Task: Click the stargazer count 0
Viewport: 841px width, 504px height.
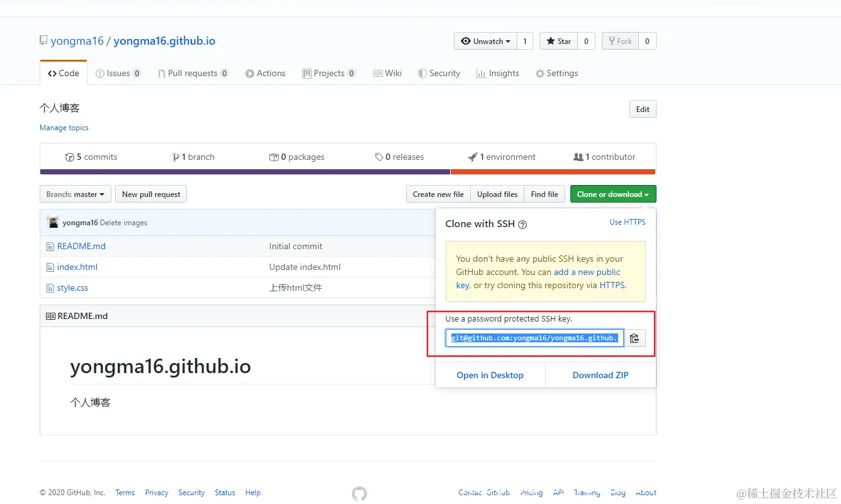Action: (586, 41)
